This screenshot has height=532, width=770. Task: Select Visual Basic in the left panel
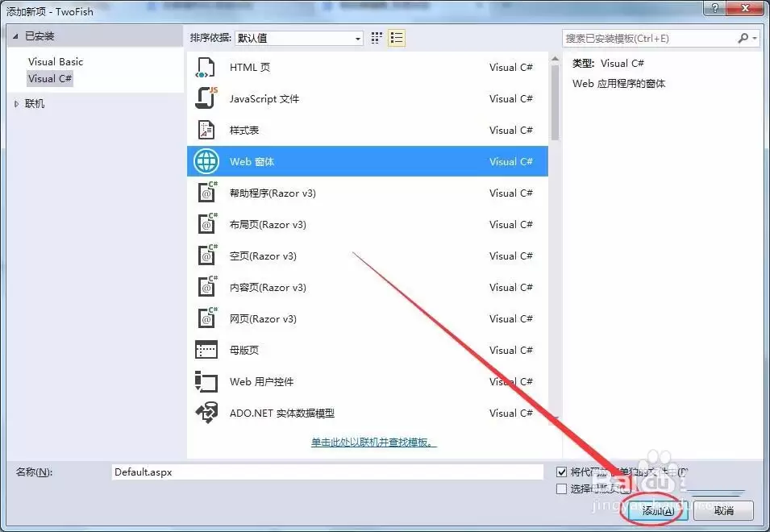click(x=55, y=61)
